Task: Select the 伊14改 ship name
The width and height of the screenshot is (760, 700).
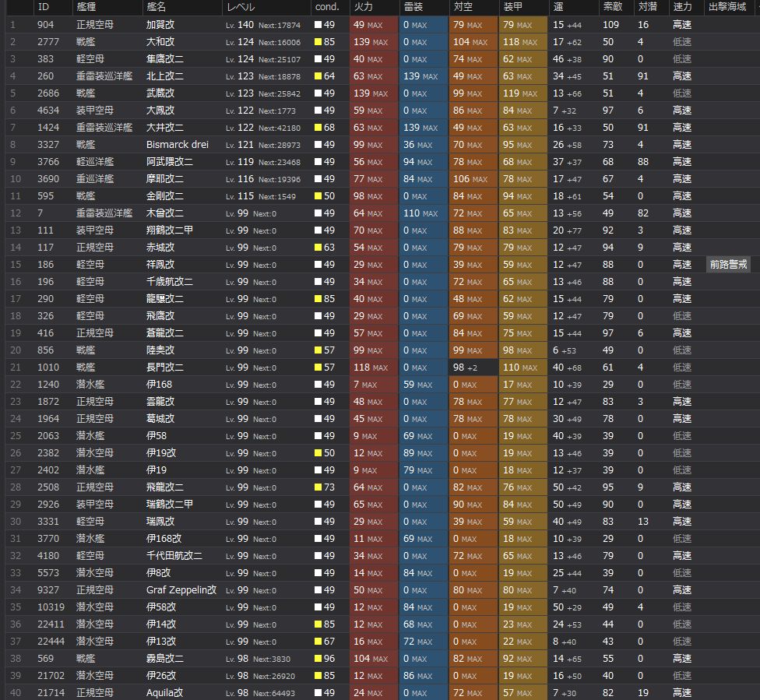Action: (161, 624)
